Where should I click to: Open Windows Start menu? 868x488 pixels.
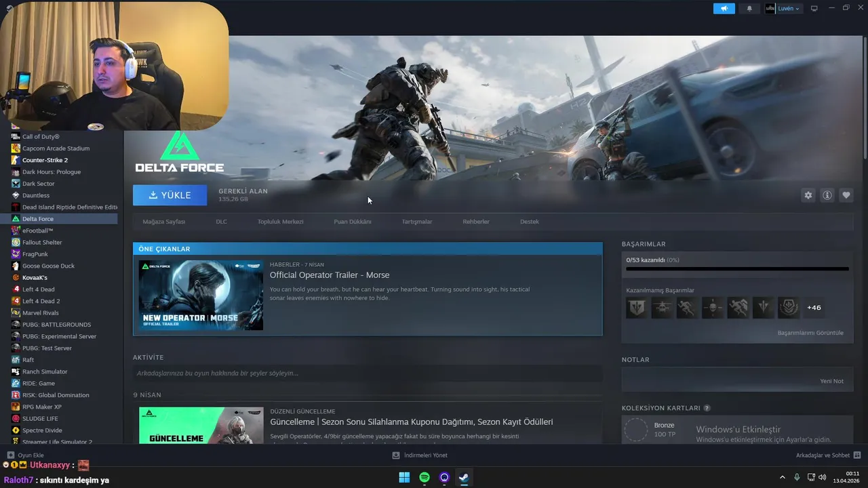404,478
